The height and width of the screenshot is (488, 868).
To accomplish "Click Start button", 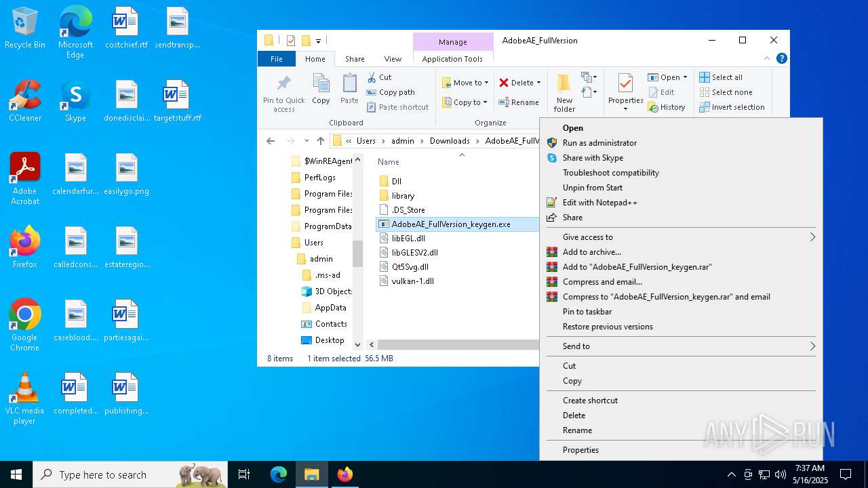I will coord(16,474).
